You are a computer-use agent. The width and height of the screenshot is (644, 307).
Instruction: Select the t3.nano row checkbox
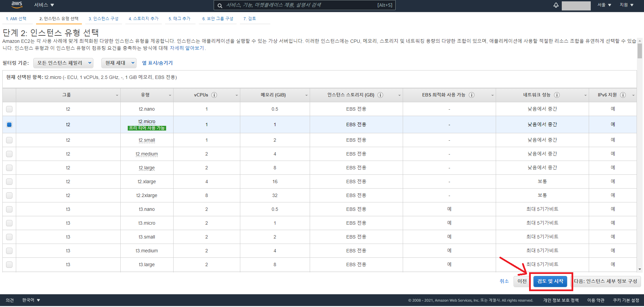[x=9, y=209]
